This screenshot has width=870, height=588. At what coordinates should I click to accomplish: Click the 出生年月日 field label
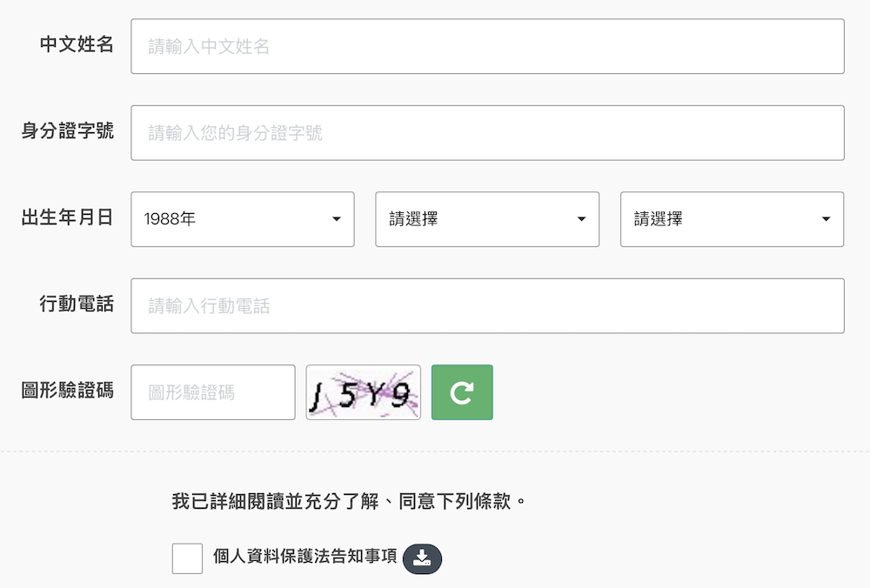pos(67,219)
